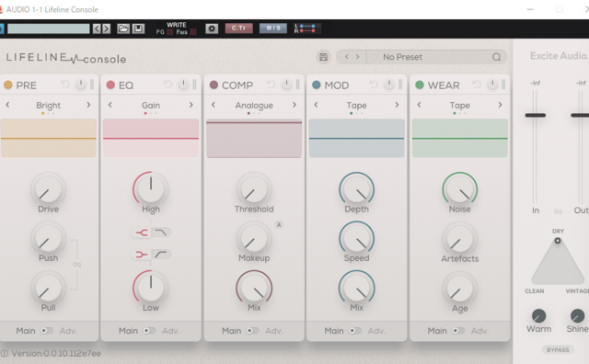The image size is (589, 364).
Task: Go to next WEAR type after Tape
Action: [x=500, y=105]
